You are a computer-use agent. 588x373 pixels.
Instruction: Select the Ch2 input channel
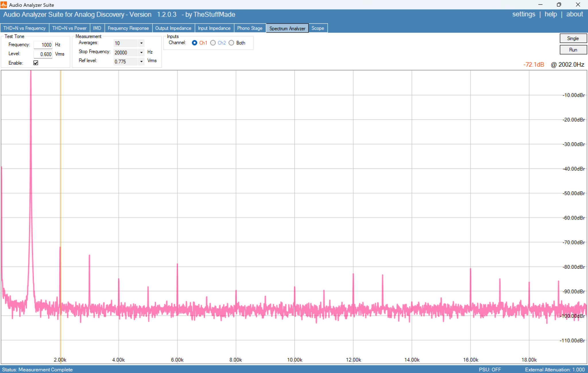pos(213,43)
